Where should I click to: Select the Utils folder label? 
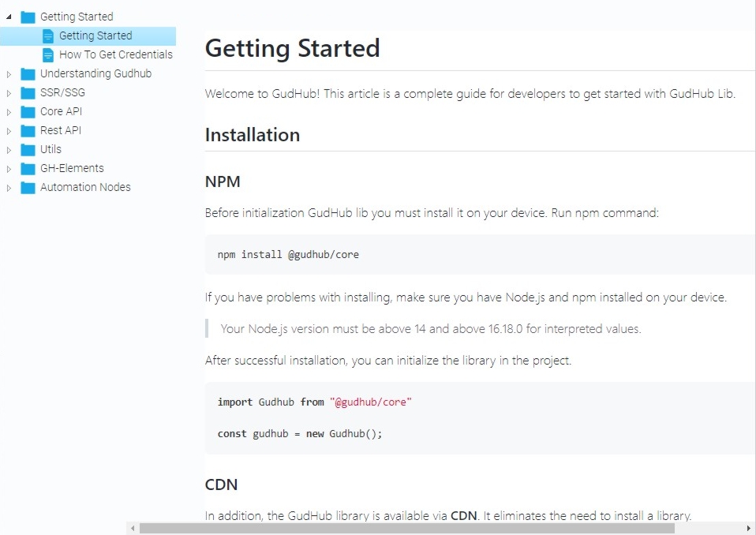[51, 149]
